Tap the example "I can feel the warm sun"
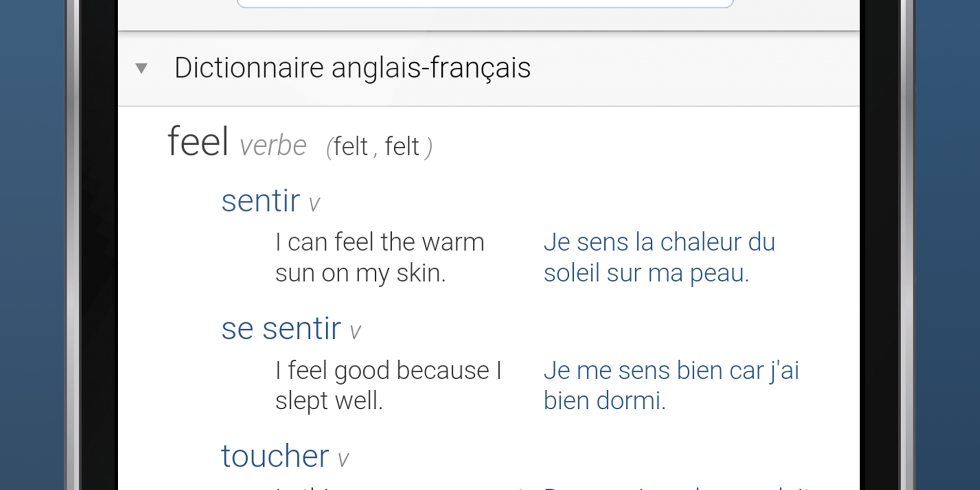 (x=379, y=257)
